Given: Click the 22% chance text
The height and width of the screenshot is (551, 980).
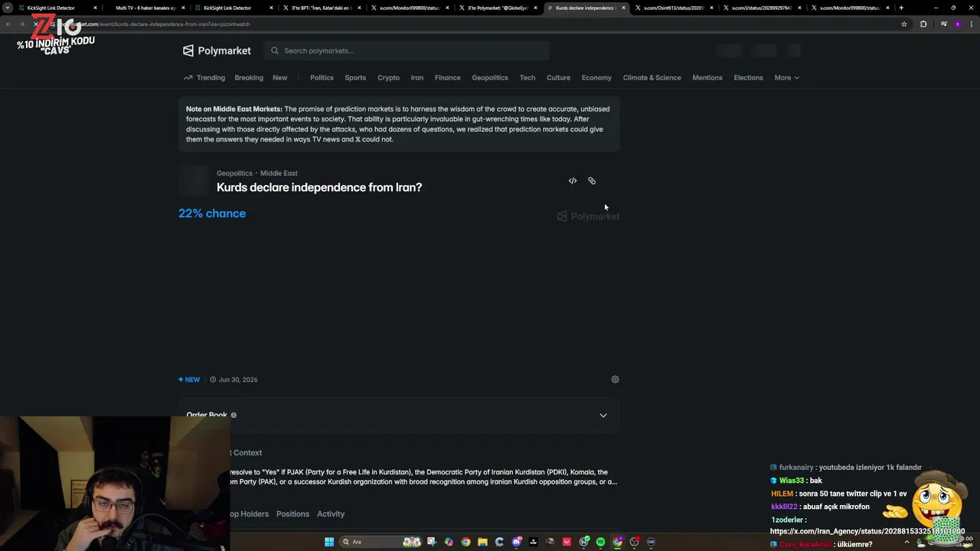Looking at the screenshot, I should 212,214.
